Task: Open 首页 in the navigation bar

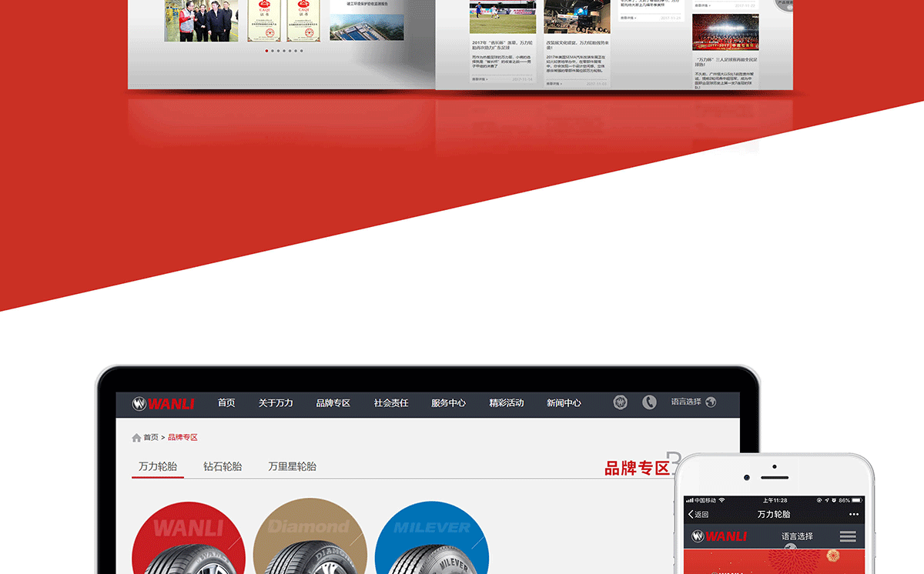Action: tap(226, 403)
